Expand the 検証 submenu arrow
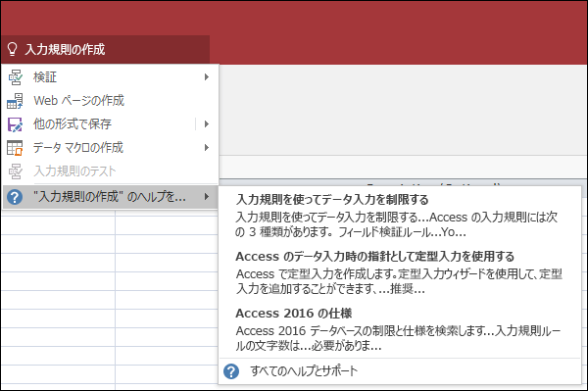Viewport: 588px width, 391px height. click(206, 77)
